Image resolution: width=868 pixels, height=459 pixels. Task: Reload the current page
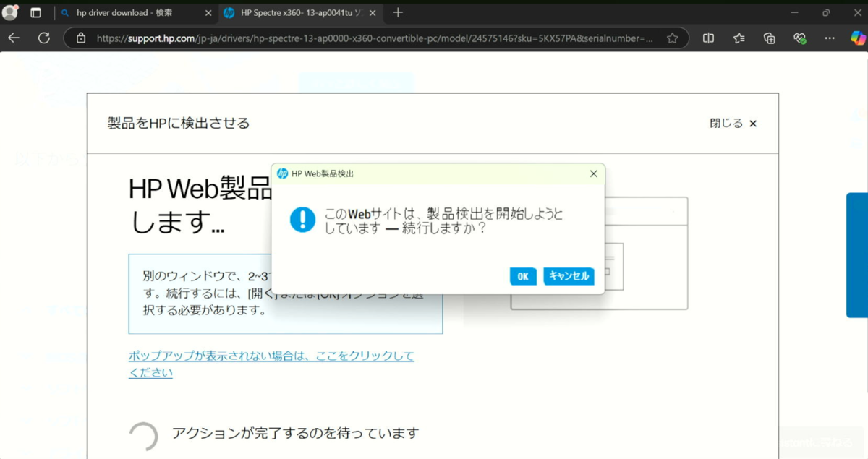tap(44, 38)
